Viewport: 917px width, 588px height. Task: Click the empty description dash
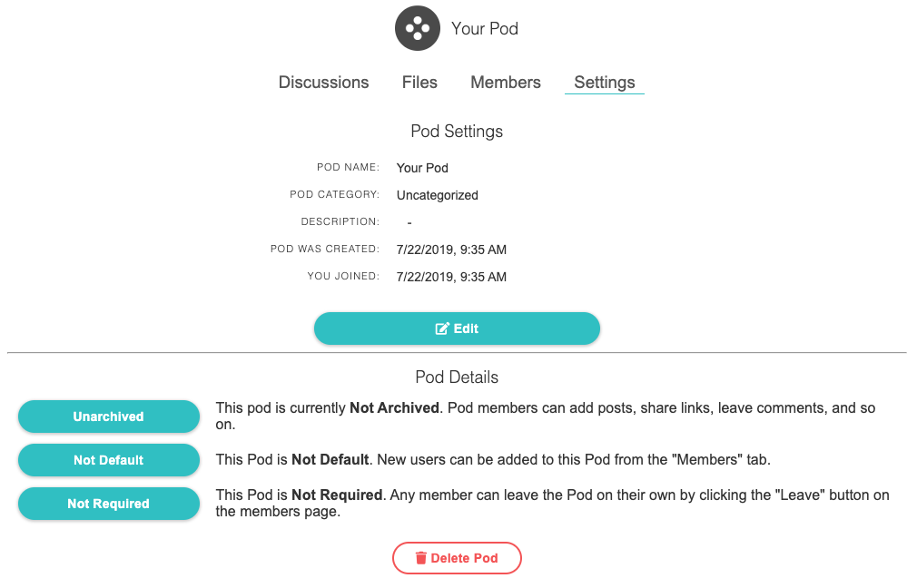coord(409,222)
